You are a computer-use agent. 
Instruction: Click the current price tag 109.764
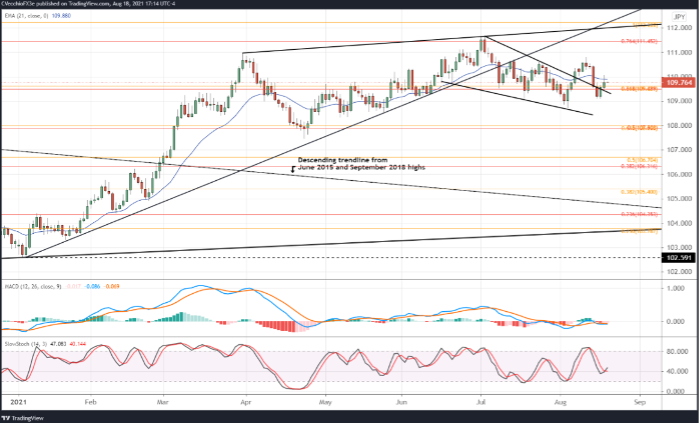click(x=679, y=83)
